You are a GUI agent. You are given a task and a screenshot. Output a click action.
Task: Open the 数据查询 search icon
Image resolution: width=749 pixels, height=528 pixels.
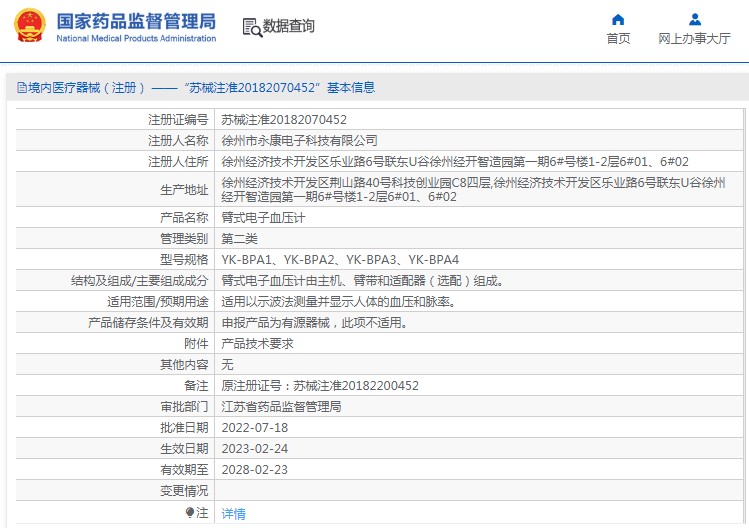[x=252, y=27]
